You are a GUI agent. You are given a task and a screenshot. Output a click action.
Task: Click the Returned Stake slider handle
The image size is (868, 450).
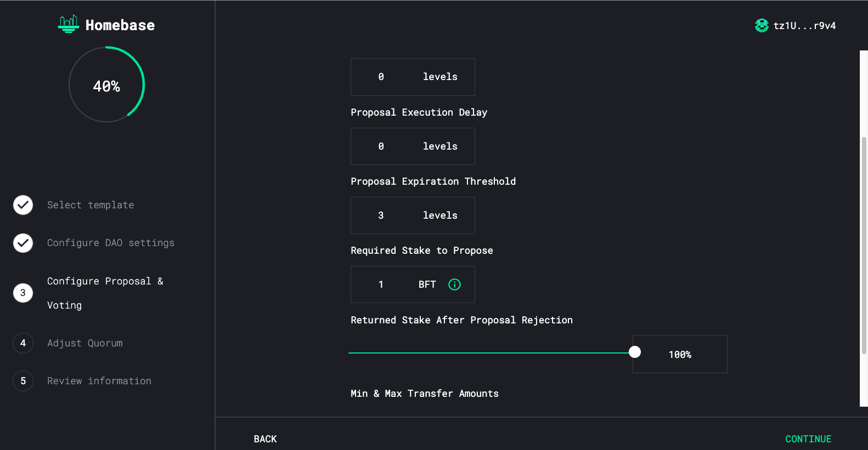pyautogui.click(x=635, y=352)
